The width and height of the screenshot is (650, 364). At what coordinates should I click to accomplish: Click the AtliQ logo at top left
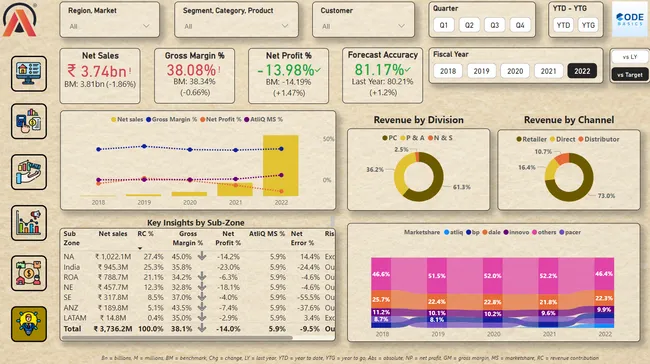[19, 19]
